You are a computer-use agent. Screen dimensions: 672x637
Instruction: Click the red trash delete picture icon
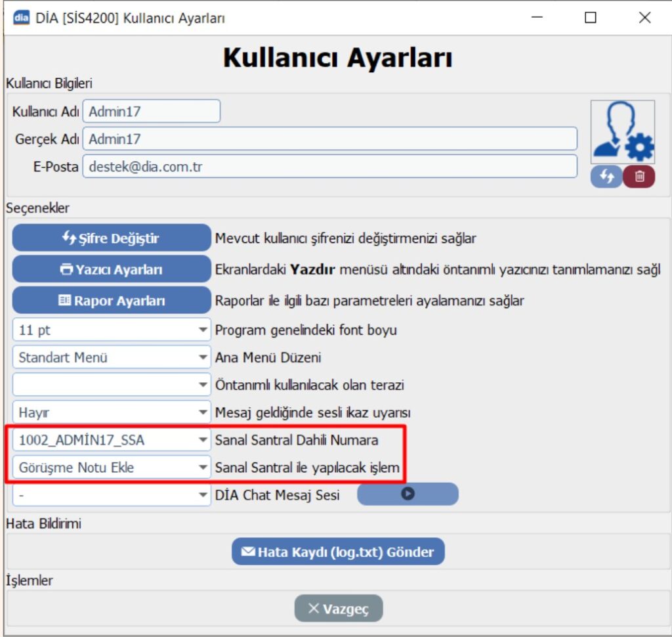(639, 177)
